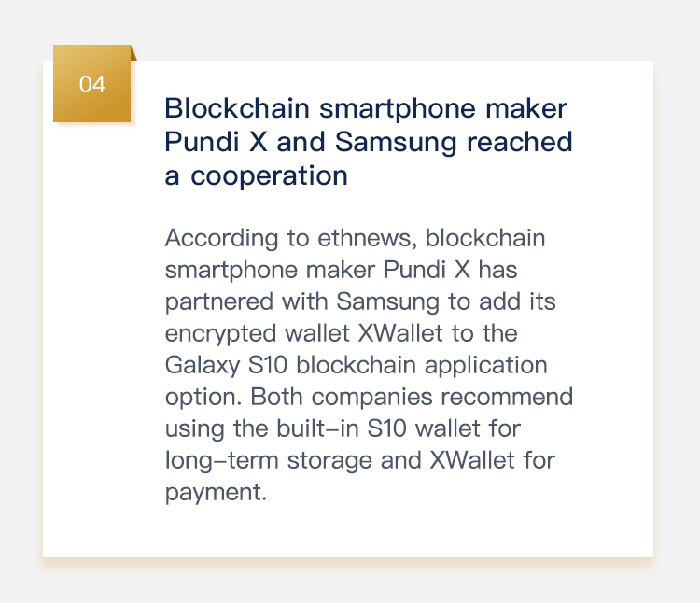The height and width of the screenshot is (603, 700).
Task: Click 'built-in S10 wallet' phrase
Action: tap(379, 428)
